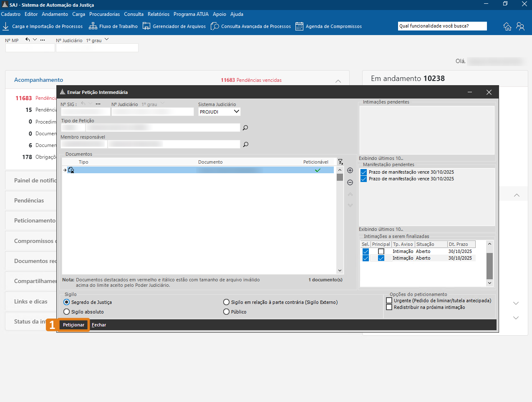The height and width of the screenshot is (402, 532).
Task: Click the add document plus icon
Action: [x=350, y=170]
